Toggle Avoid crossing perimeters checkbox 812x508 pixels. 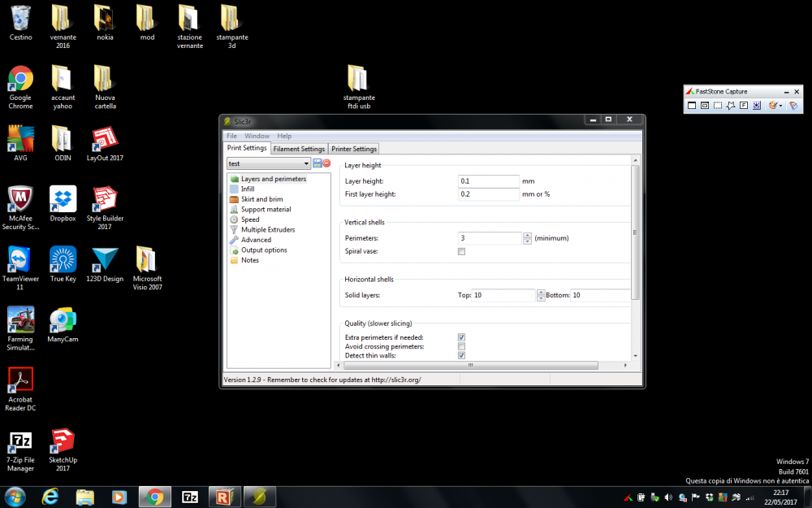coord(461,346)
